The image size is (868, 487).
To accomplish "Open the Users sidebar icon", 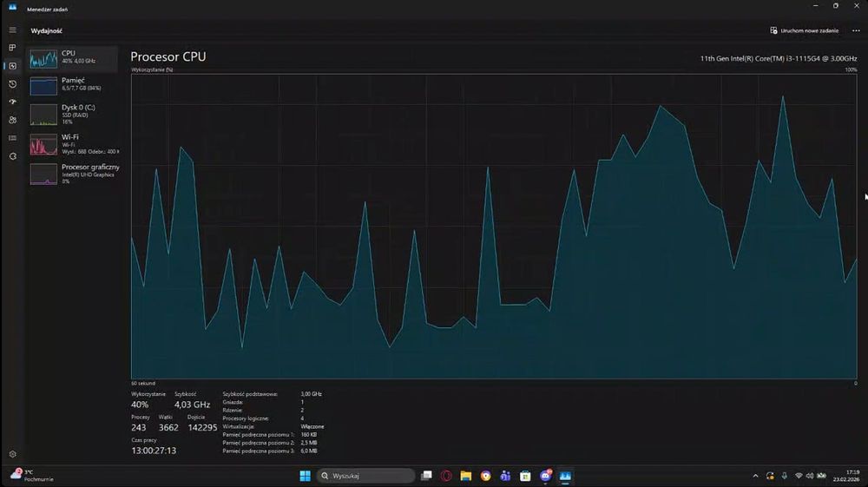I will coord(12,120).
